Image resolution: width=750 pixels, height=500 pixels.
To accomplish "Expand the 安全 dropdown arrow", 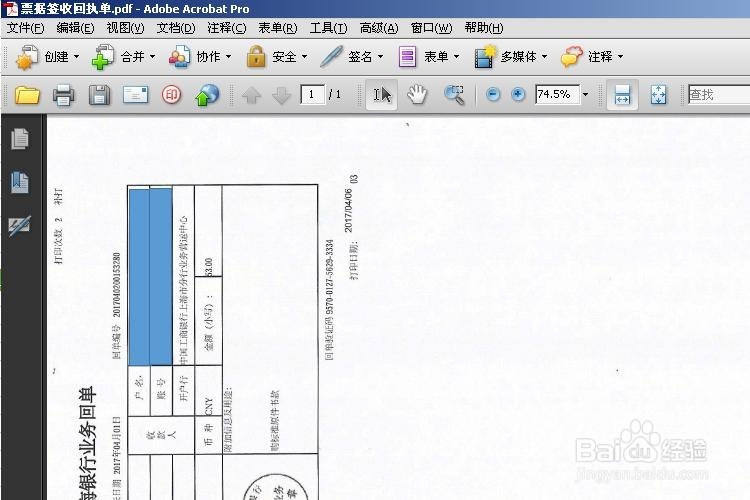I will [x=304, y=57].
